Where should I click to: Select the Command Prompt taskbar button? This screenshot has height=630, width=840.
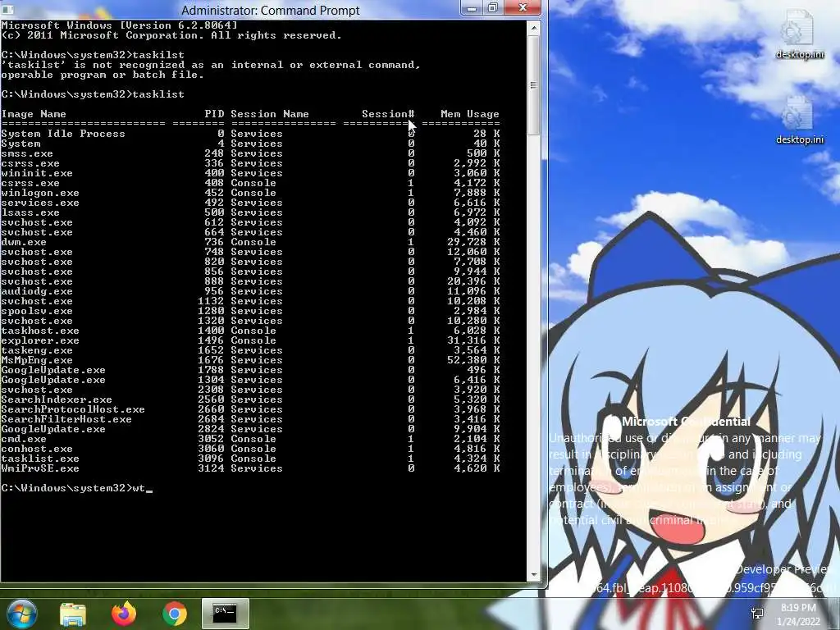[225, 614]
